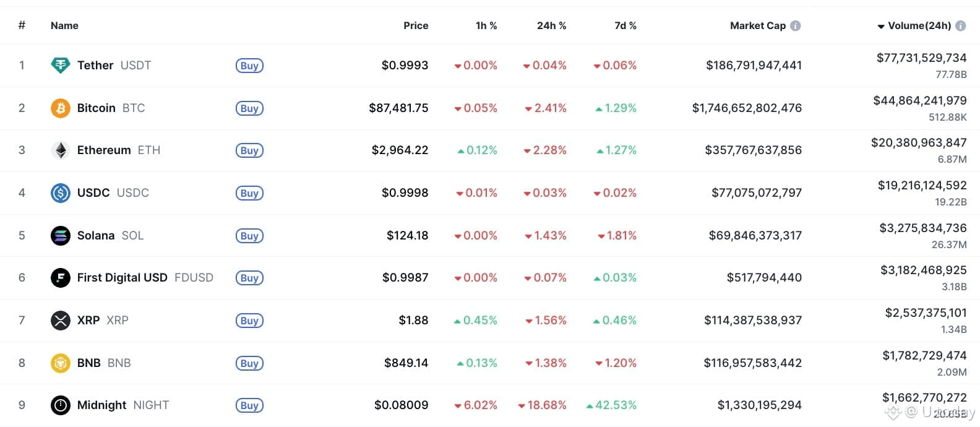
Task: Sort the table by Price column
Action: point(416,25)
